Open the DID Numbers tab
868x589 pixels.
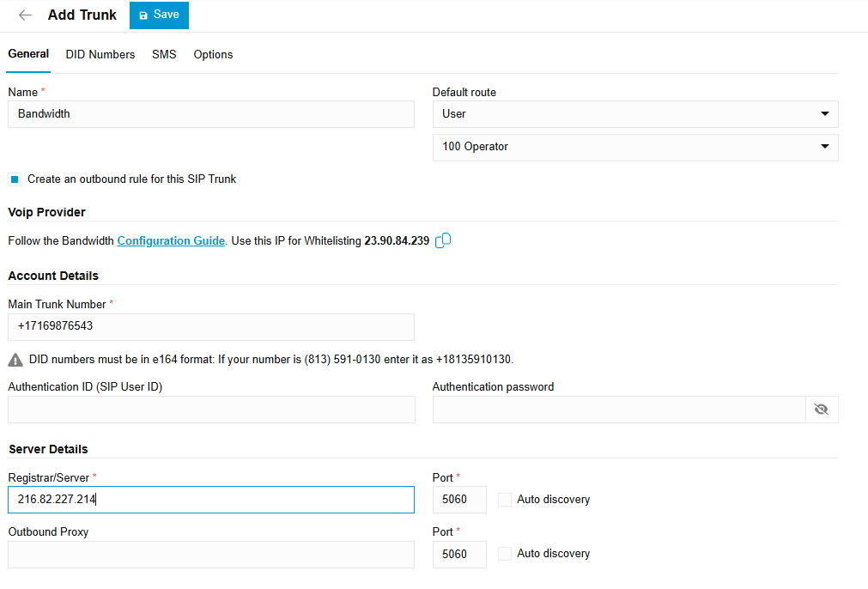[x=100, y=54]
